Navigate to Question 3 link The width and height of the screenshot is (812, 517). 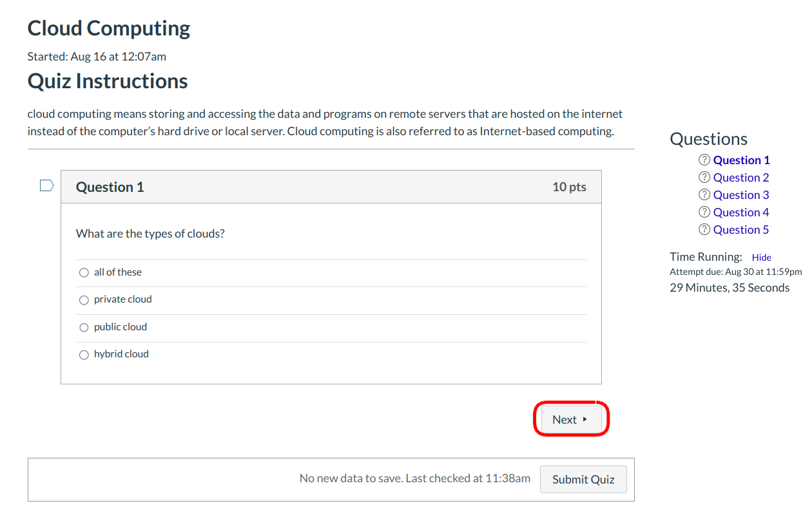tap(741, 195)
